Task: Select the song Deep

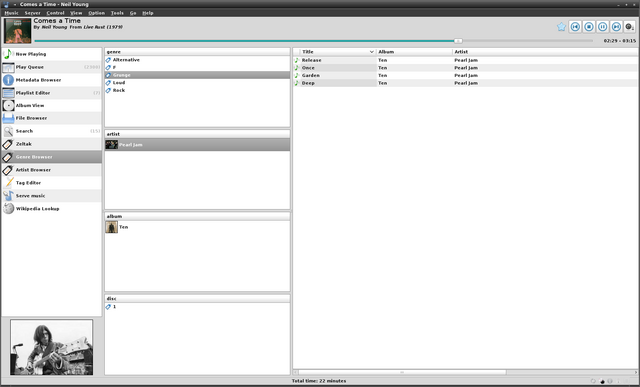Action: point(465,83)
